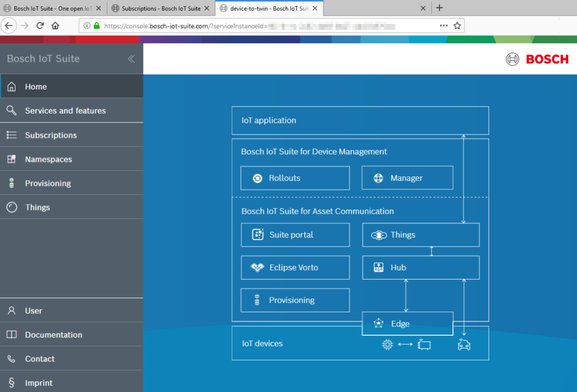
Task: Switch to the Subscriptions browser tab
Action: 159,9
